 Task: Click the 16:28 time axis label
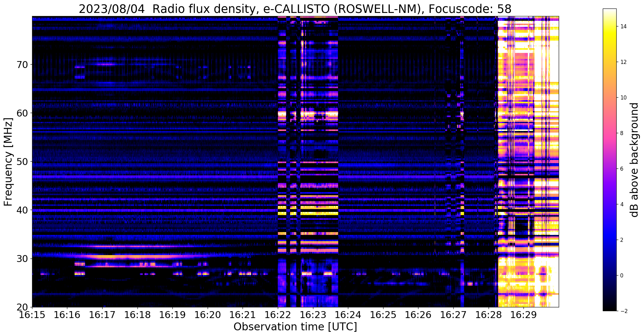488,315
